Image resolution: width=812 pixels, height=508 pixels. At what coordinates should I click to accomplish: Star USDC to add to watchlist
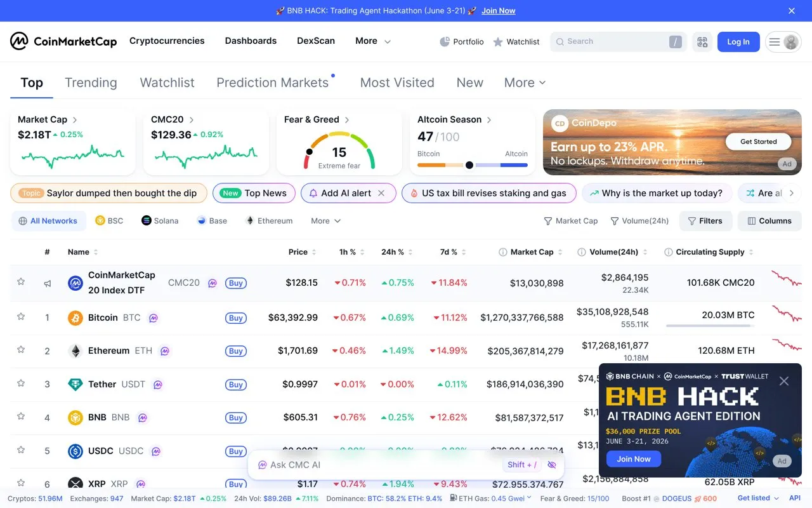tap(21, 450)
